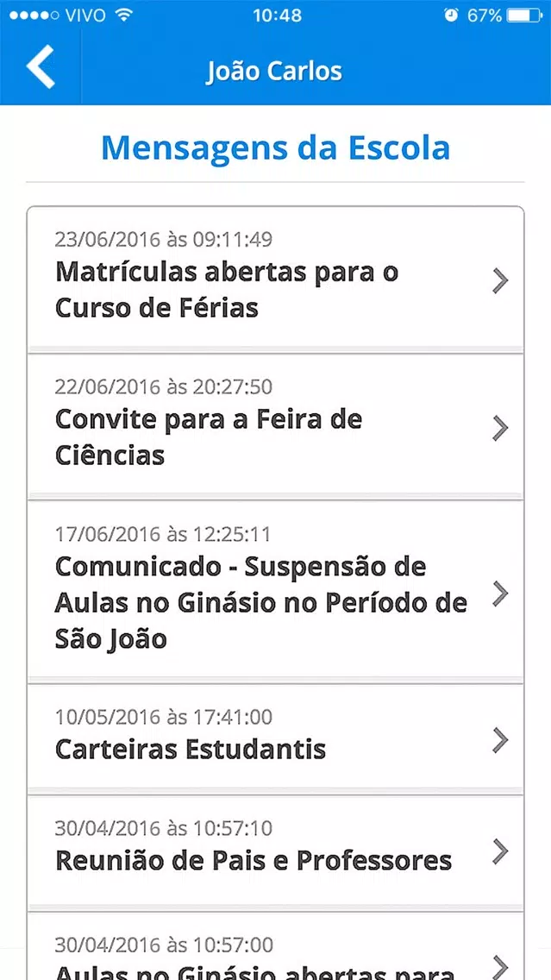The height and width of the screenshot is (980, 551).
Task: Tap the WiFi icon in status bar
Action: 125,16
